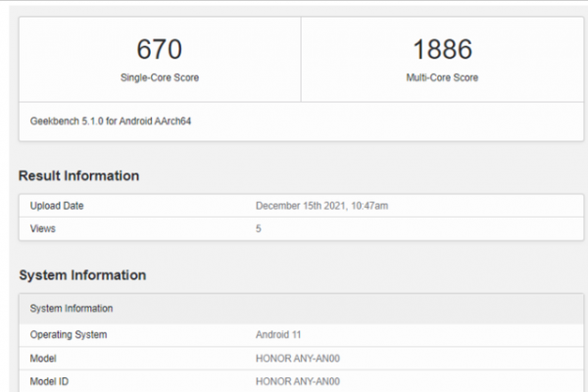The height and width of the screenshot is (392, 588).
Task: Click the Operating System label
Action: coord(69,335)
